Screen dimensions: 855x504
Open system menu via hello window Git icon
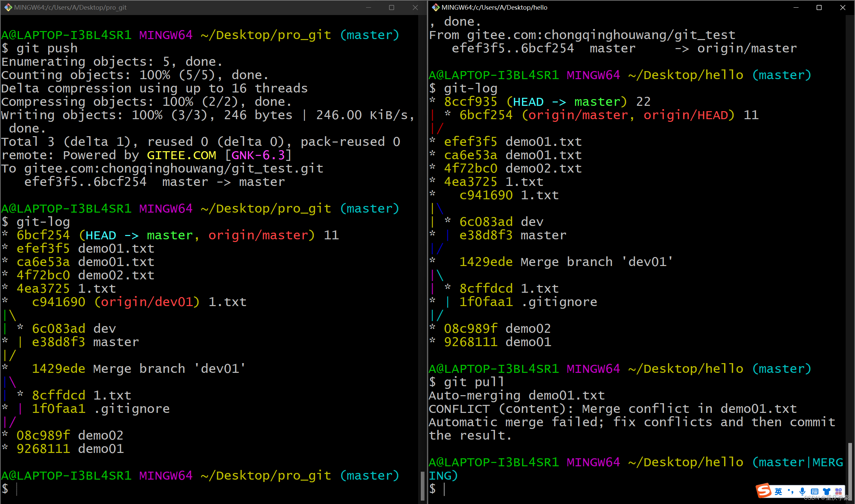tap(435, 7)
